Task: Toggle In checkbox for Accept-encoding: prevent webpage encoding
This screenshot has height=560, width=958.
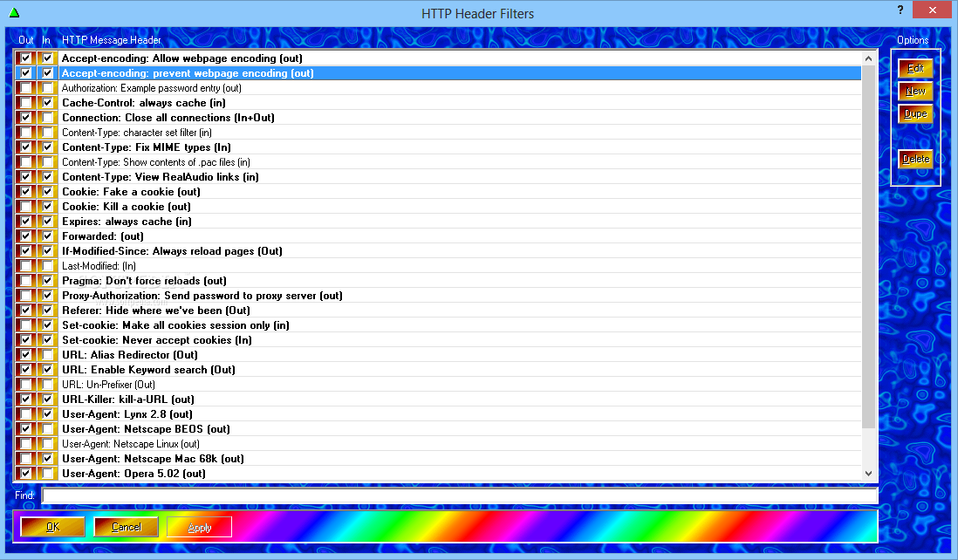Action: point(48,72)
